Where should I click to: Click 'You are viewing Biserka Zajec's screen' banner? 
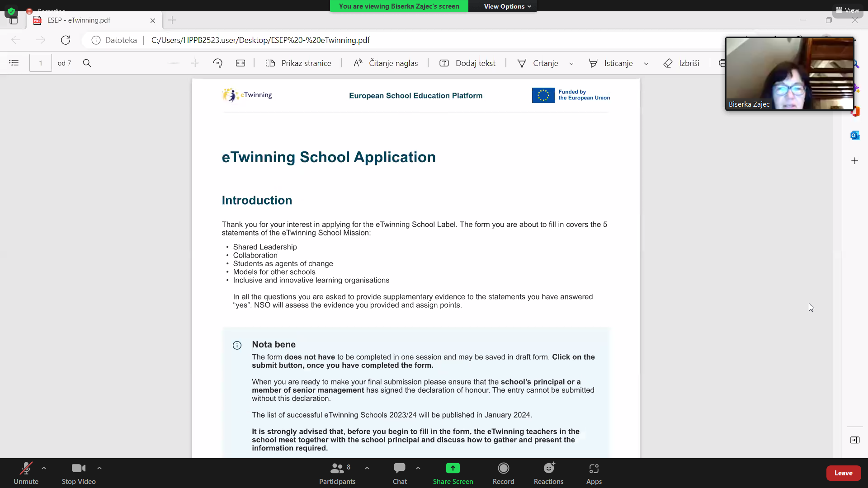pyautogui.click(x=399, y=6)
